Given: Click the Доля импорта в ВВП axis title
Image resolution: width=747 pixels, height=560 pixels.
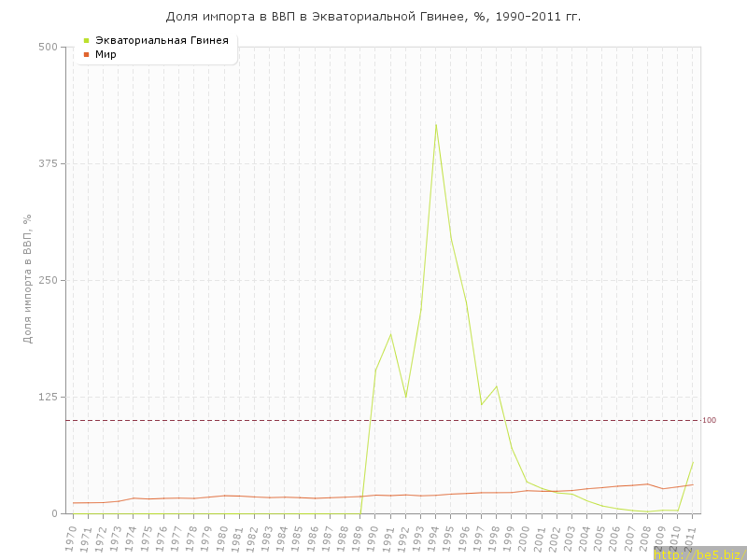Looking at the screenshot, I should pos(28,278).
